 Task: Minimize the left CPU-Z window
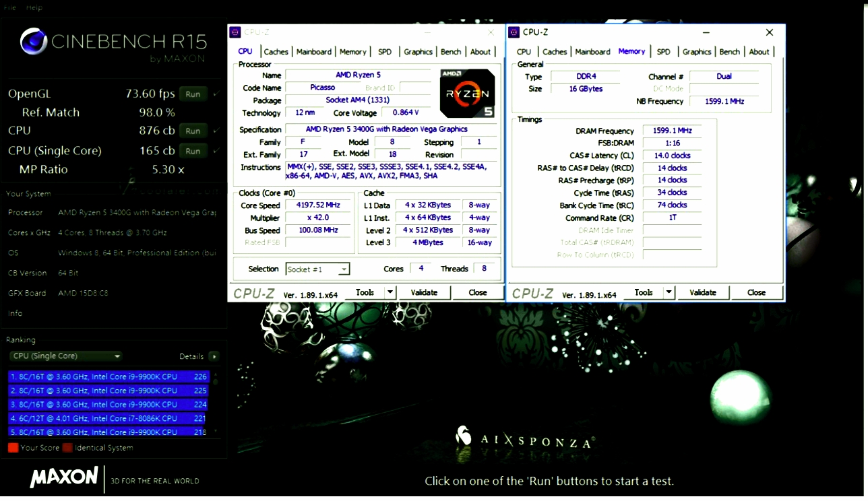[427, 32]
